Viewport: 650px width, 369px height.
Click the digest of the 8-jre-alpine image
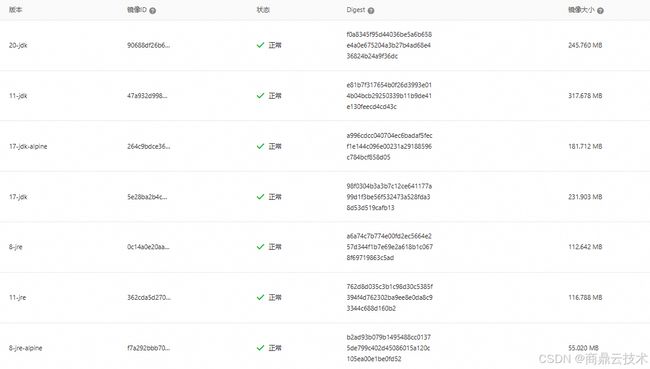(x=389, y=348)
